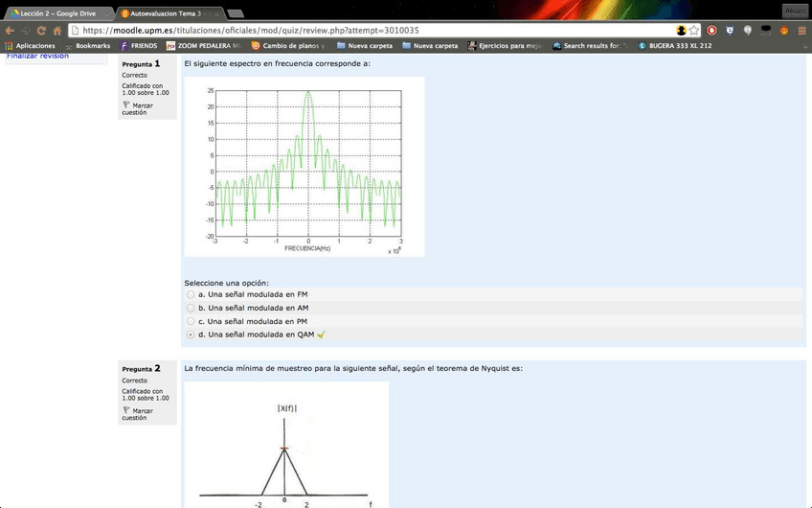Viewport: 812px width, 508px height.
Task: Select option a. modulada en FM
Action: (191, 294)
